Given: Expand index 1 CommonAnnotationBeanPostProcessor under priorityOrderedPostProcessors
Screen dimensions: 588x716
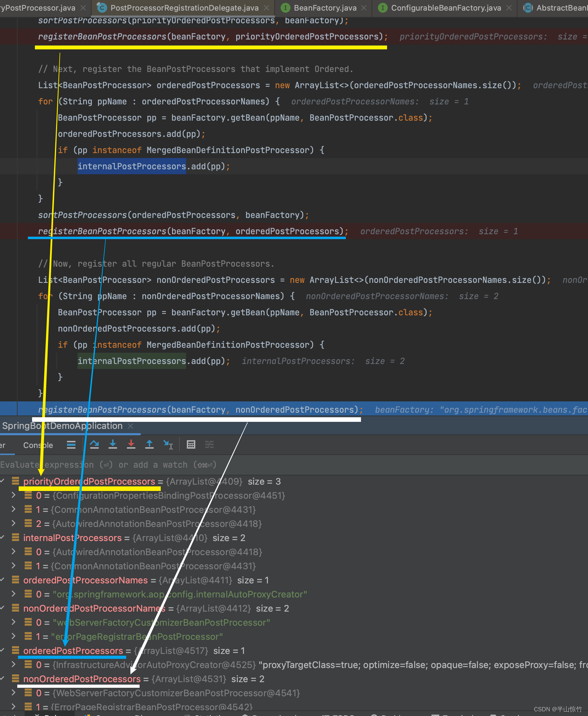Looking at the screenshot, I should click(x=13, y=509).
